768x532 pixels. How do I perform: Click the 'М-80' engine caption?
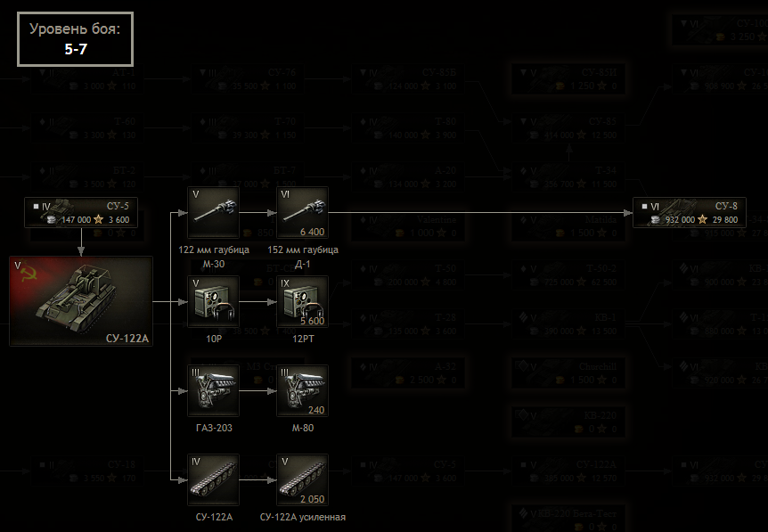(x=303, y=428)
